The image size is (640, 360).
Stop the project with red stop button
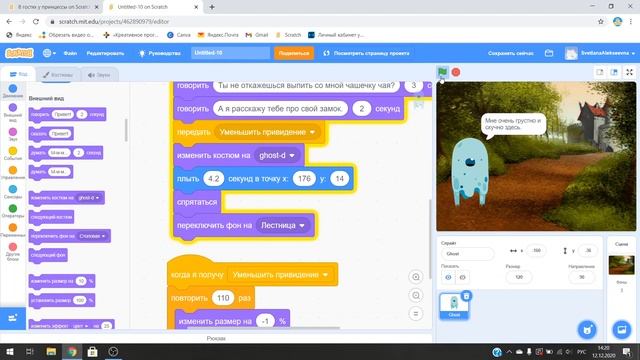click(x=456, y=72)
